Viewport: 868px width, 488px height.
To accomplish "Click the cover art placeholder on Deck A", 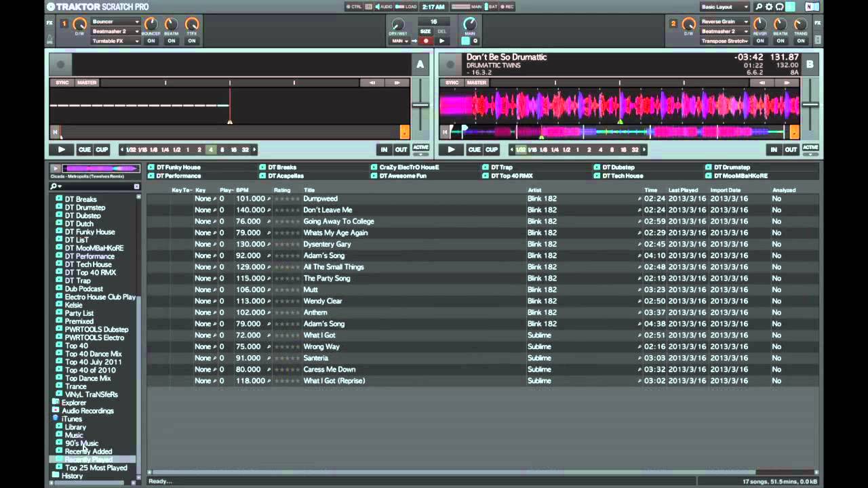I will click(x=60, y=64).
